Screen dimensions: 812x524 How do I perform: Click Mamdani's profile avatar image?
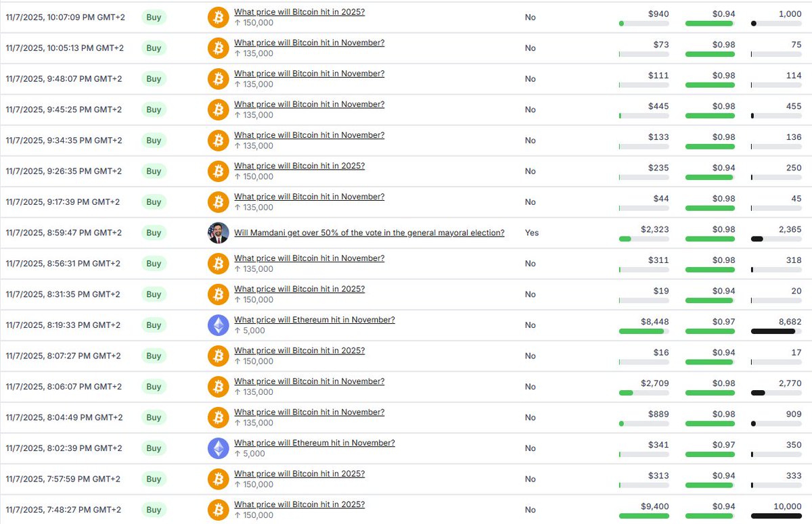pyautogui.click(x=218, y=232)
